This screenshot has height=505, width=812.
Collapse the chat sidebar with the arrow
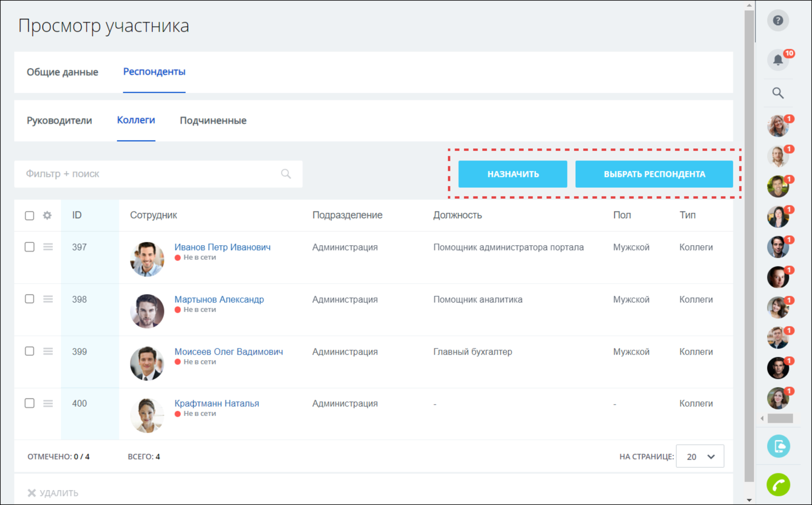coord(761,418)
